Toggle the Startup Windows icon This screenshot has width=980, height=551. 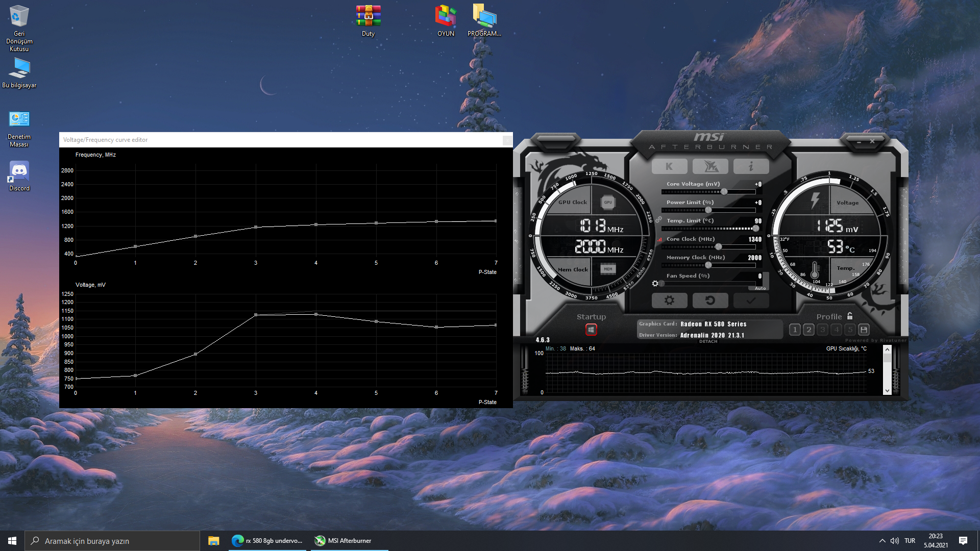pos(591,330)
